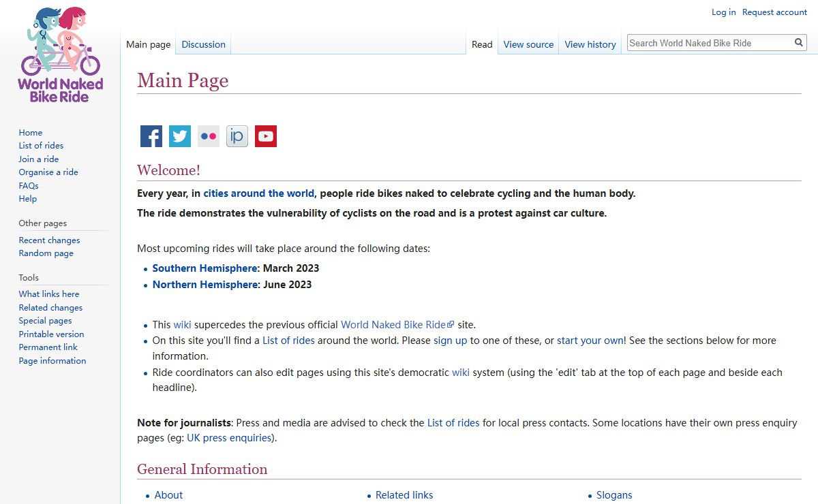
Task: Open the Twitter social icon
Action: 180,136
